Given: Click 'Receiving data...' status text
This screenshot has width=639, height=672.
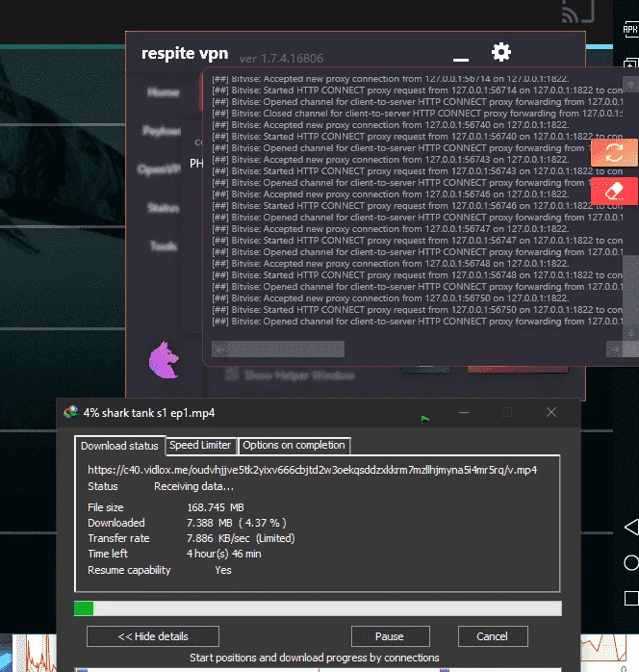Looking at the screenshot, I should (193, 486).
